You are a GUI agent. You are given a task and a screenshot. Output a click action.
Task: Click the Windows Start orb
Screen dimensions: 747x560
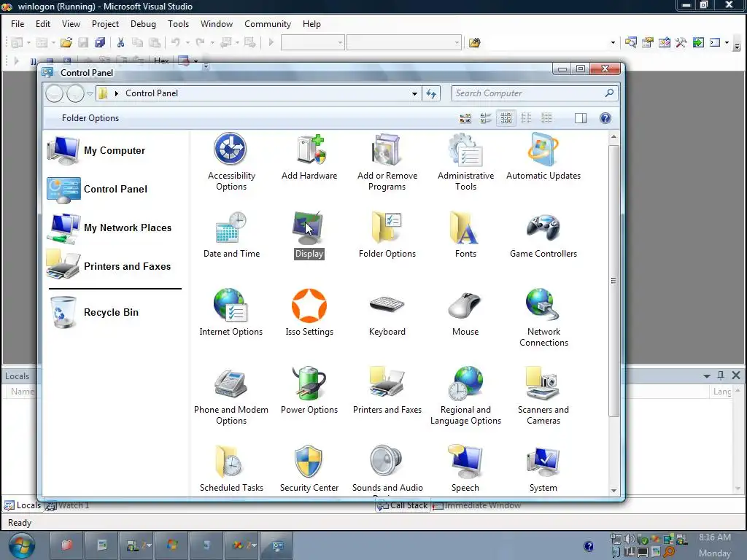(22, 545)
